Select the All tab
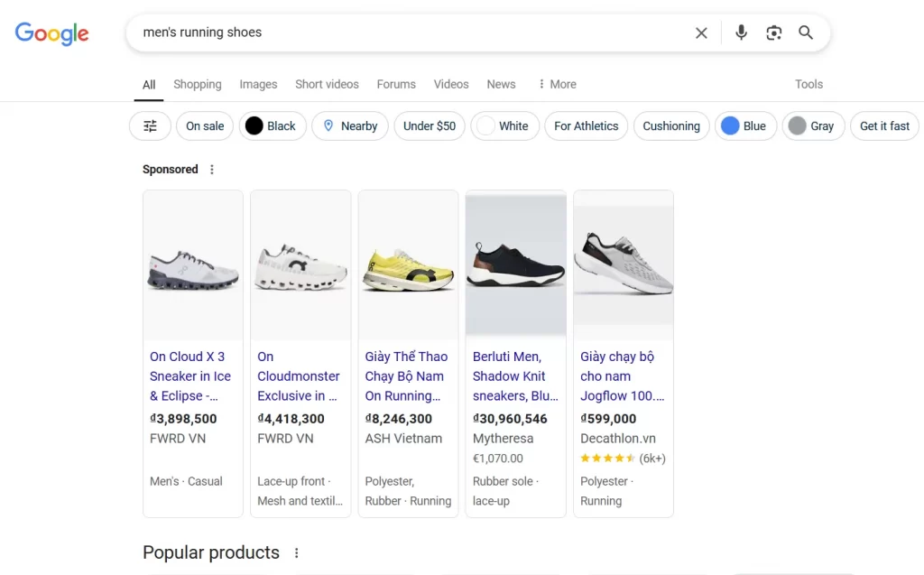The height and width of the screenshot is (575, 924). (x=149, y=84)
